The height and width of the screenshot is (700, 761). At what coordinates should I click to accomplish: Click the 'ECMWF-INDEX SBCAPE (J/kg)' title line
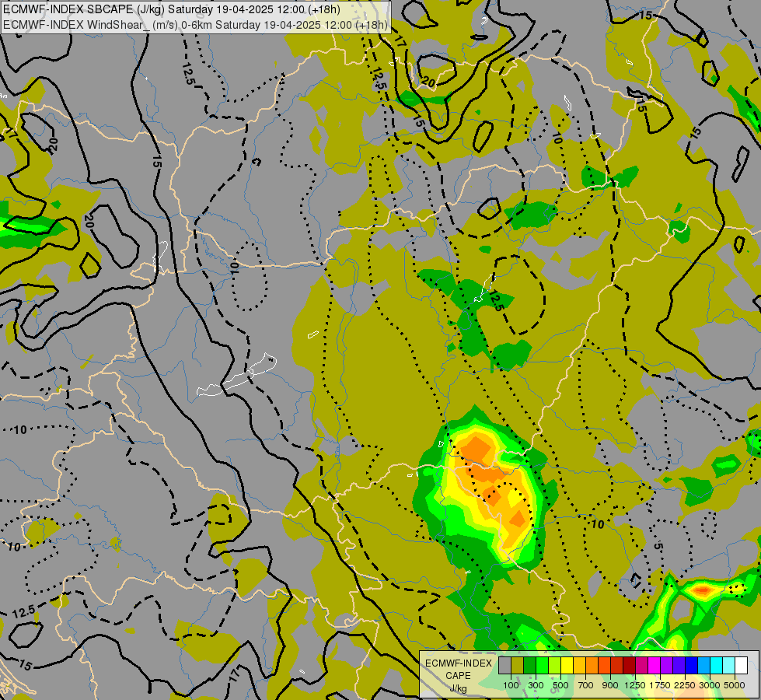(x=172, y=9)
